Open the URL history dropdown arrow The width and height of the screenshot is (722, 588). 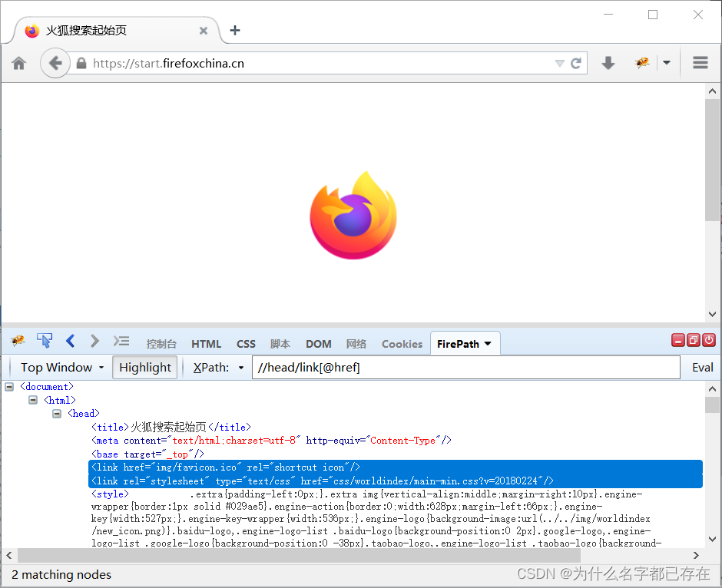click(559, 63)
